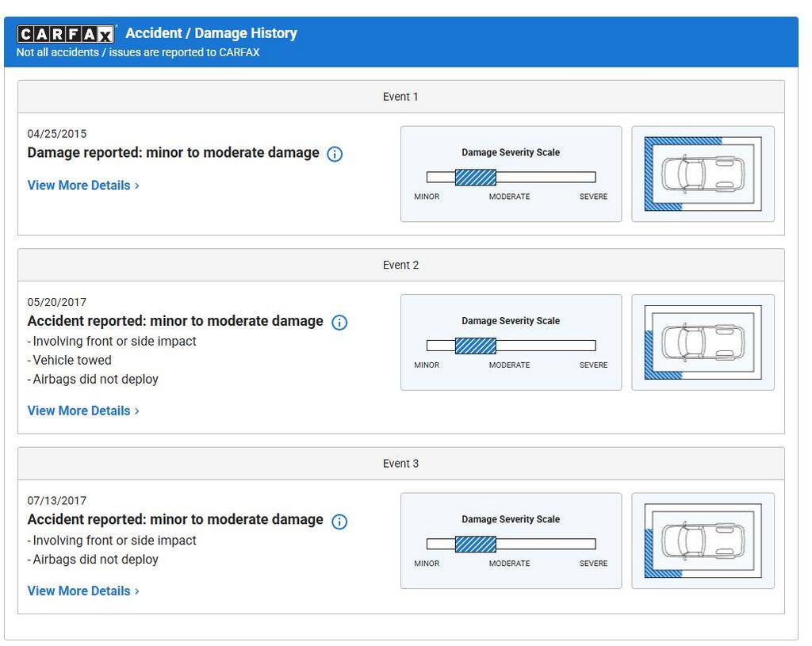Click the 04/25/2015 damage reported heading

click(x=173, y=153)
